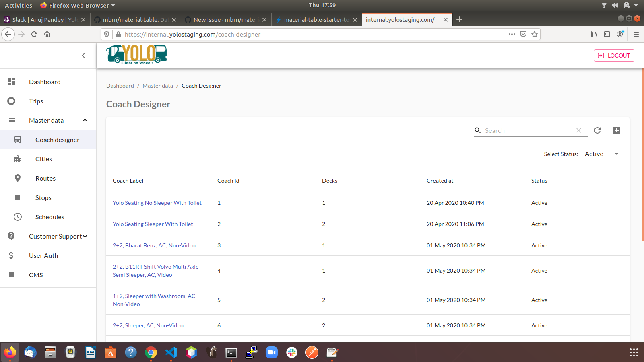644x362 pixels.
Task: Expand the Customer Support menu
Action: coord(85,236)
